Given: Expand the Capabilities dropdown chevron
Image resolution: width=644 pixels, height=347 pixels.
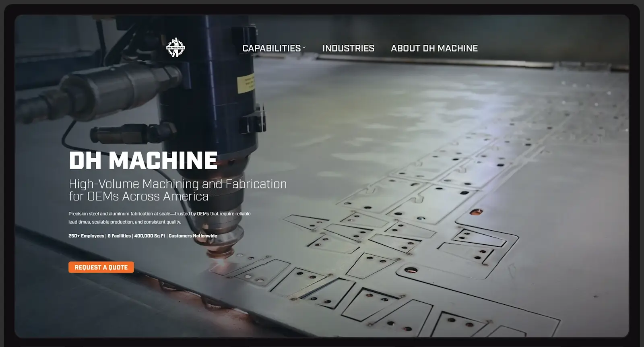Looking at the screenshot, I should tap(304, 48).
